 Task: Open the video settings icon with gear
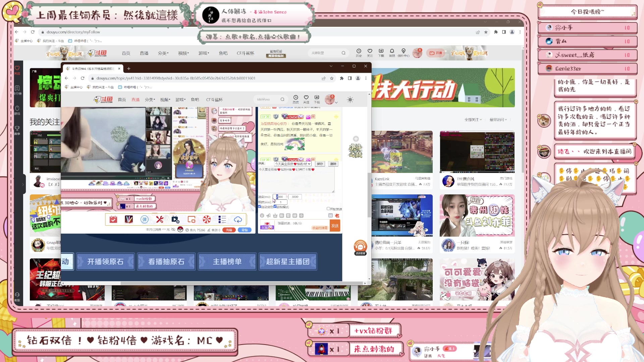175,220
